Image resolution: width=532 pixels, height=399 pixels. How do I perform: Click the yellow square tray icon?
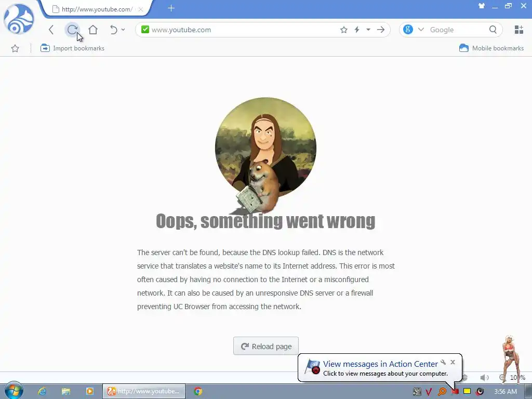coord(467,391)
